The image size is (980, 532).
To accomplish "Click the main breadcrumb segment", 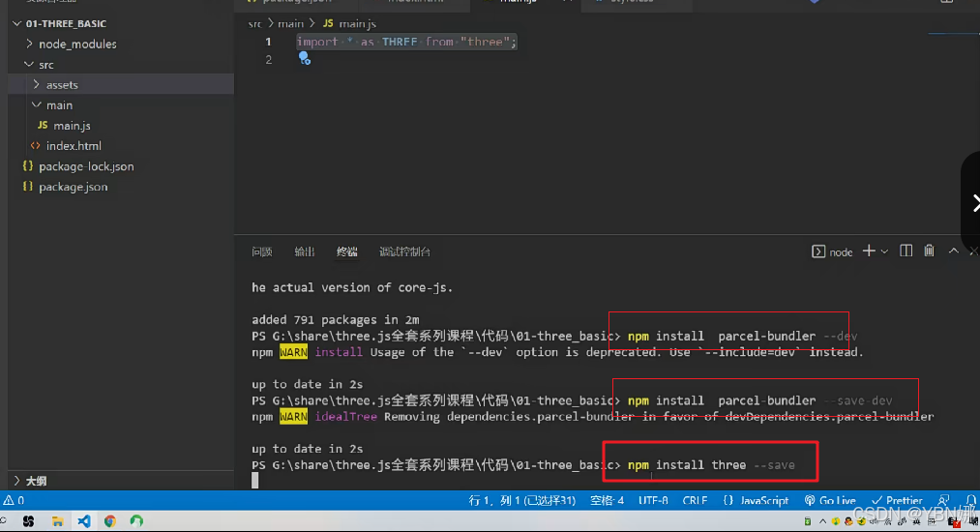I will (x=290, y=24).
